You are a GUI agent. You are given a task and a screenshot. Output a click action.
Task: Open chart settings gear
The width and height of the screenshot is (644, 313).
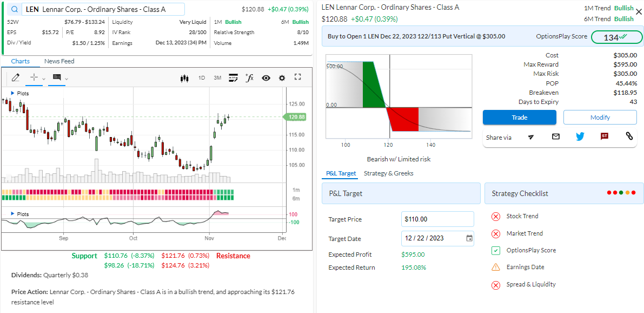click(x=282, y=78)
